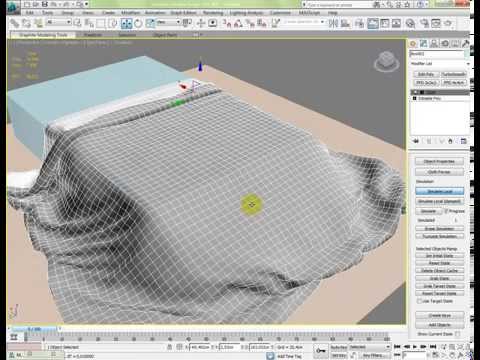The height and width of the screenshot is (360, 480).
Task: Click the Mirror tool in main toolbar
Action: point(333,23)
